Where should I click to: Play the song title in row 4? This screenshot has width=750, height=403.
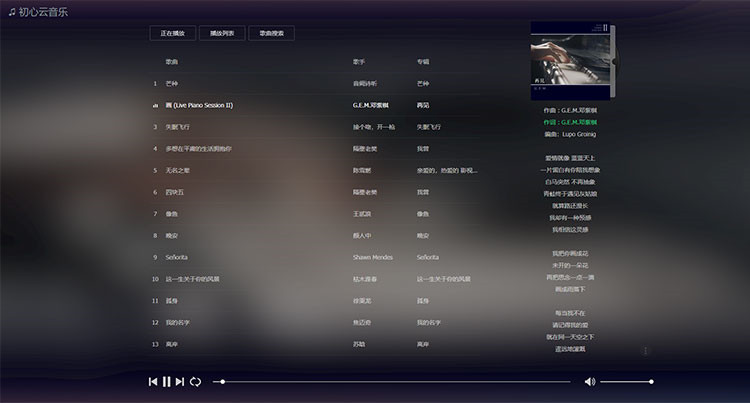[199, 149]
